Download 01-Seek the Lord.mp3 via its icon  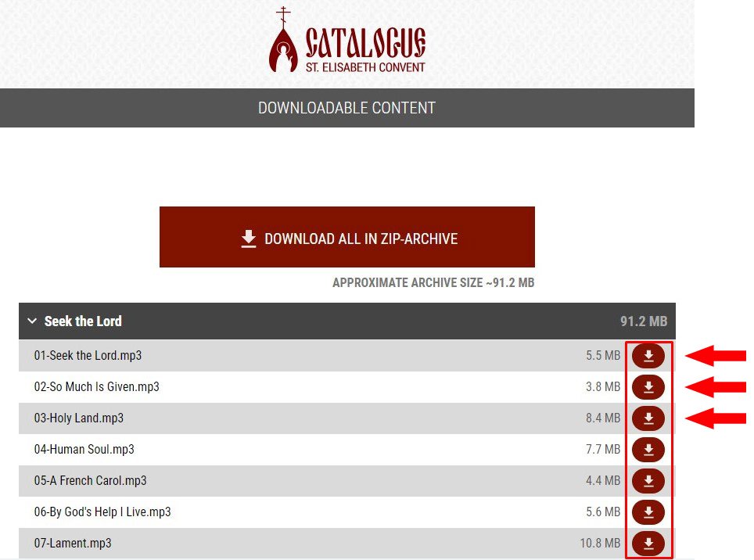pyautogui.click(x=648, y=356)
